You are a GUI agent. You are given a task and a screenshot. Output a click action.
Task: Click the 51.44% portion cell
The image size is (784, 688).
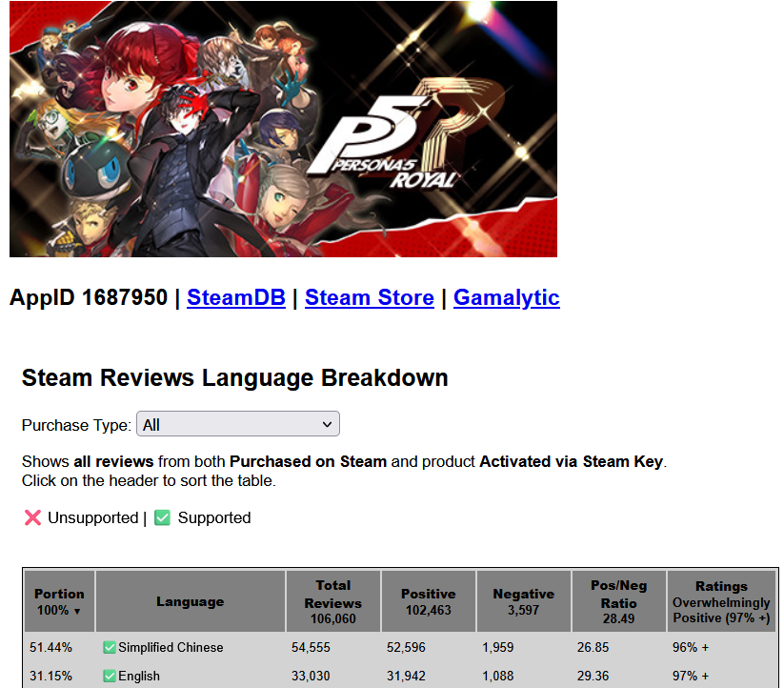(x=59, y=647)
